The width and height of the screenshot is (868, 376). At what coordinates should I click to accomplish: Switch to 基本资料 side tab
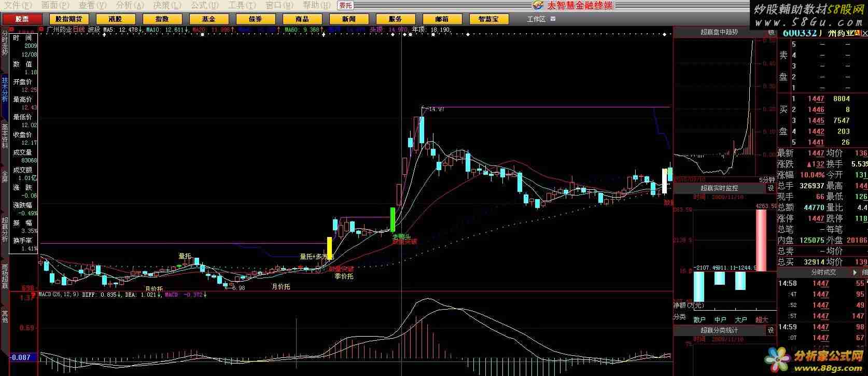(x=5, y=136)
